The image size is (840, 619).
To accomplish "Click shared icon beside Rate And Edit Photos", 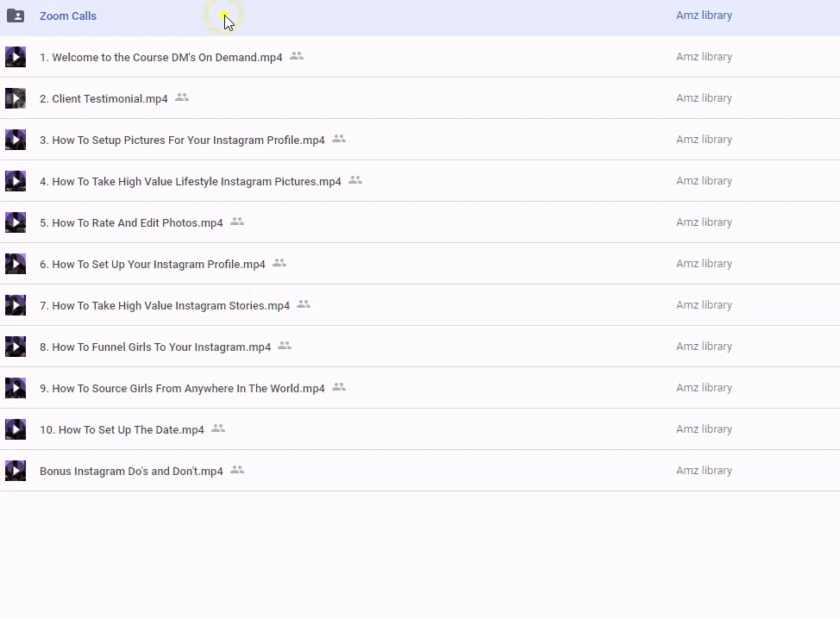I will (x=237, y=222).
